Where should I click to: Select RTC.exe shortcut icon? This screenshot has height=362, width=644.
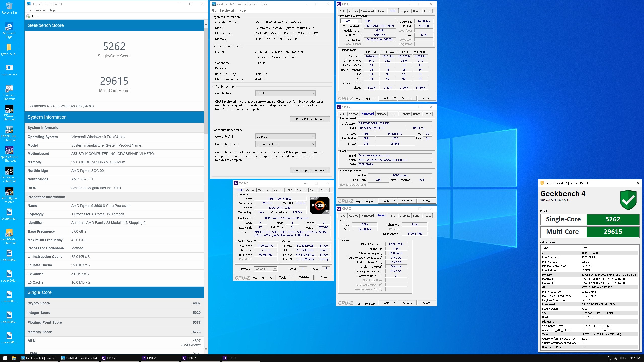9,113
